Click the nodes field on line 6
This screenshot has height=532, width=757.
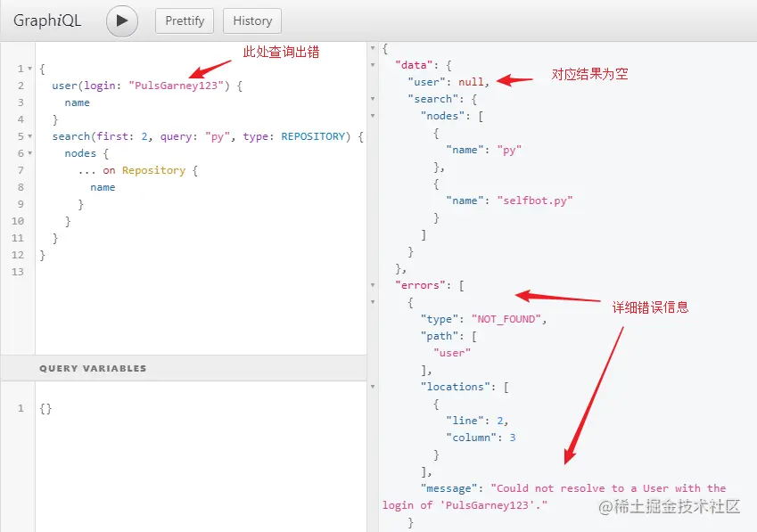(80, 153)
